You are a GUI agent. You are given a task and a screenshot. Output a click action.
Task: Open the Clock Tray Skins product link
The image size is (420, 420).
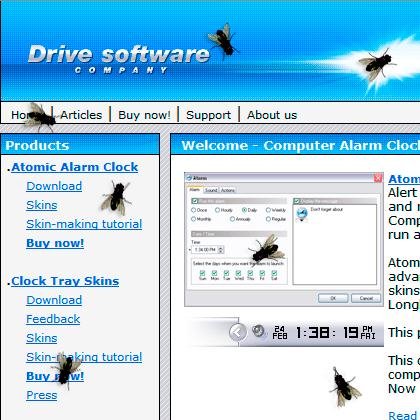tap(65, 281)
